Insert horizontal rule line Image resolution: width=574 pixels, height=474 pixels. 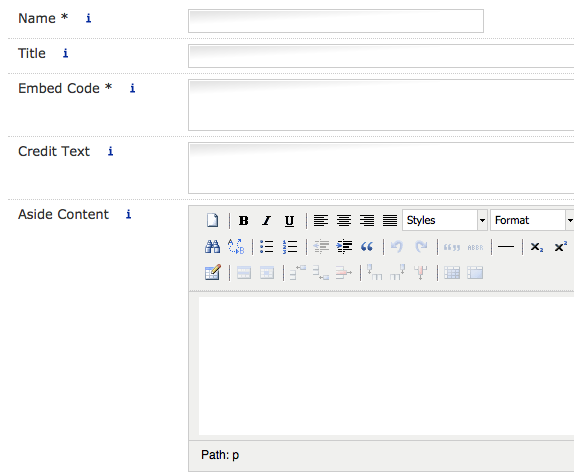point(506,247)
